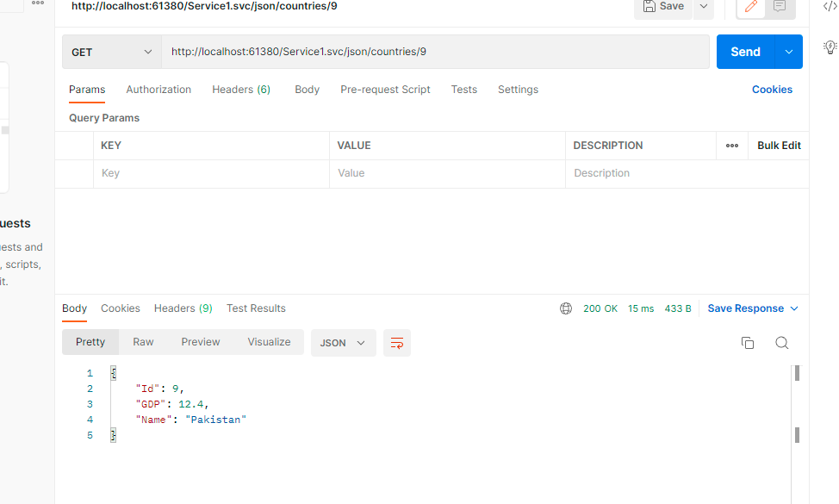Click the Key input cell
Image resolution: width=839 pixels, height=504 pixels.
[x=211, y=173]
